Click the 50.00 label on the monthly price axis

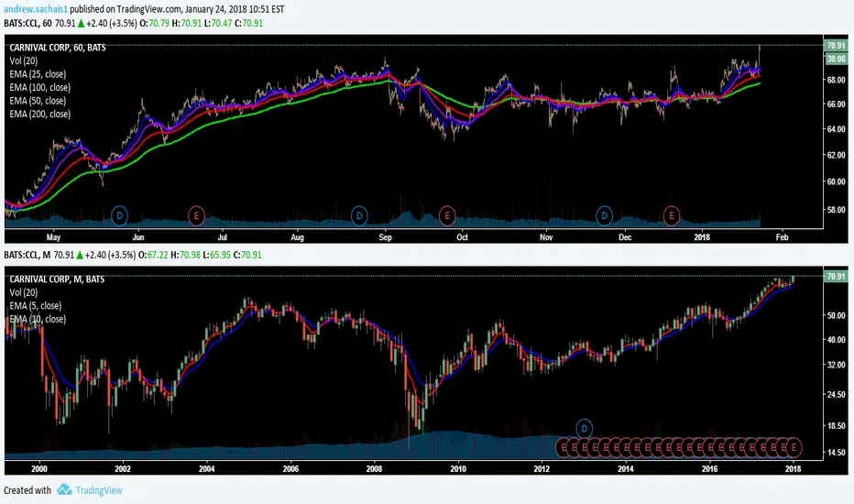pos(836,315)
